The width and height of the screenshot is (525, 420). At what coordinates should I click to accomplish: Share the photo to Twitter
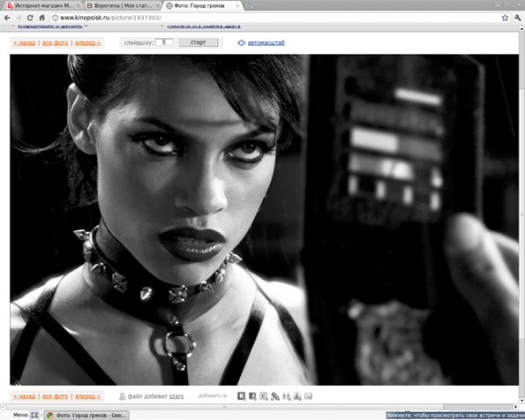point(263,397)
